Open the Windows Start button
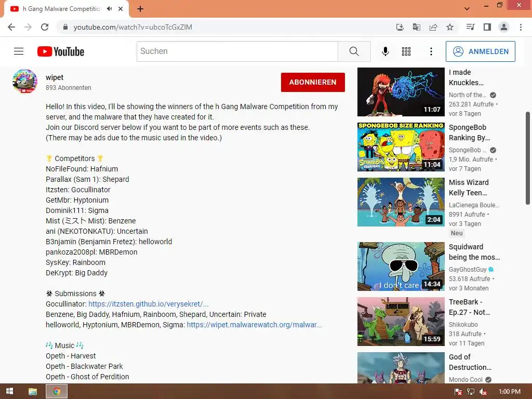 click(9, 391)
